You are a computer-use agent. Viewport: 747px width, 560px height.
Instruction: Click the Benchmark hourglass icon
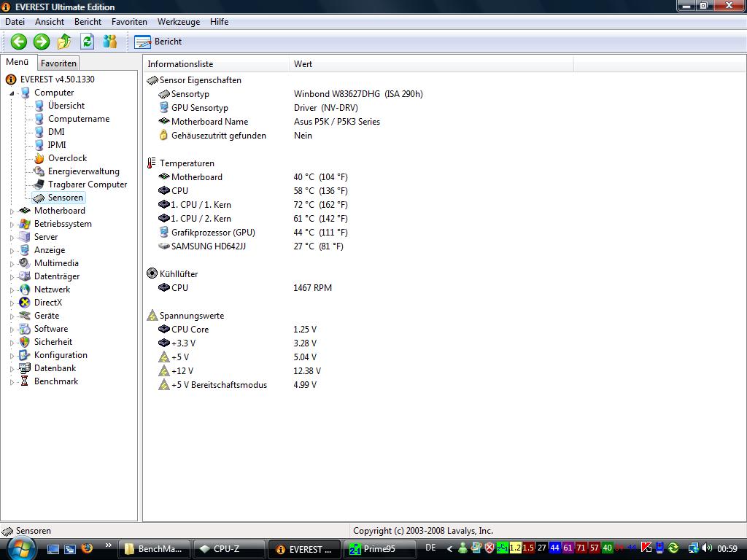[x=25, y=381]
